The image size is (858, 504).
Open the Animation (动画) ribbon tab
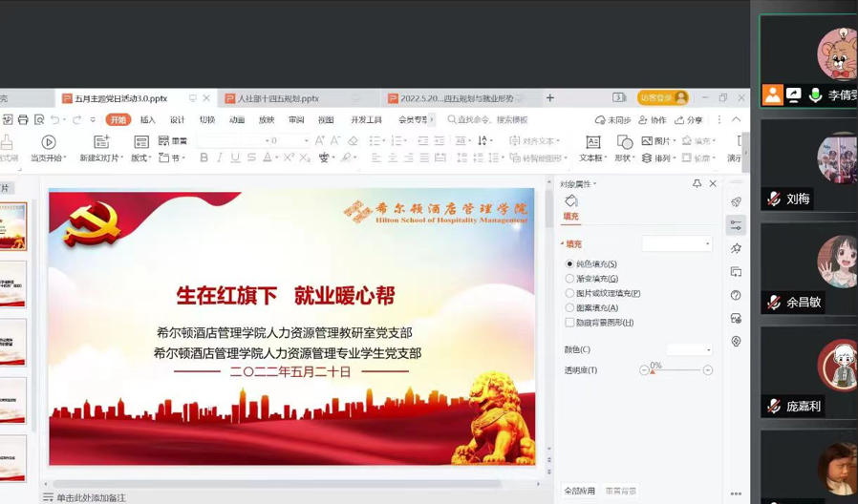point(237,119)
